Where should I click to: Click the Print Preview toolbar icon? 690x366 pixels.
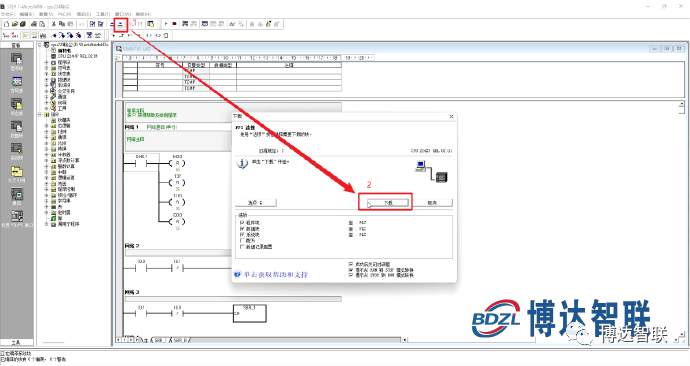[42, 24]
